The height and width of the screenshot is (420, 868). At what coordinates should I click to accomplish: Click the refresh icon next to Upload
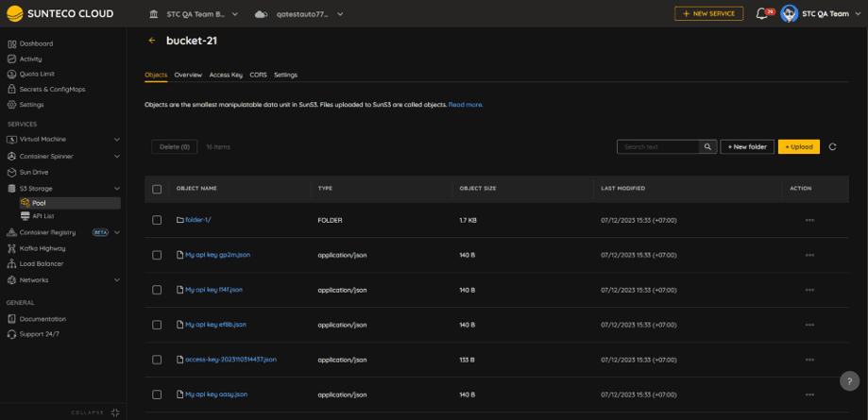pyautogui.click(x=832, y=147)
